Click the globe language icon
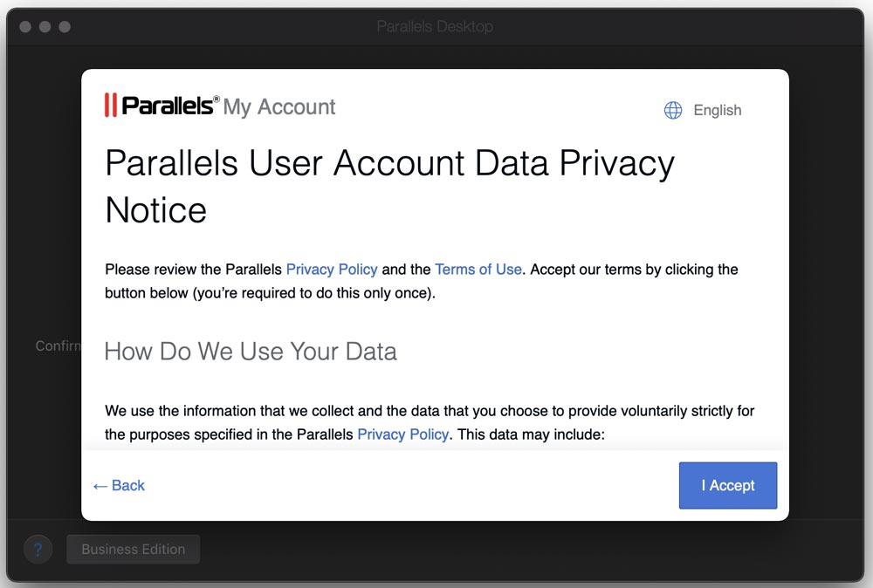 (x=673, y=111)
